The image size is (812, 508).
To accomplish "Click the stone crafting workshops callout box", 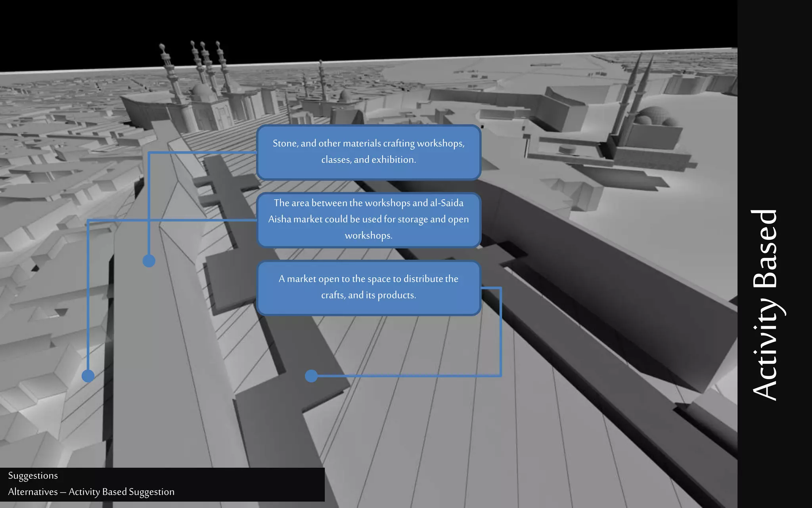I will coord(368,152).
